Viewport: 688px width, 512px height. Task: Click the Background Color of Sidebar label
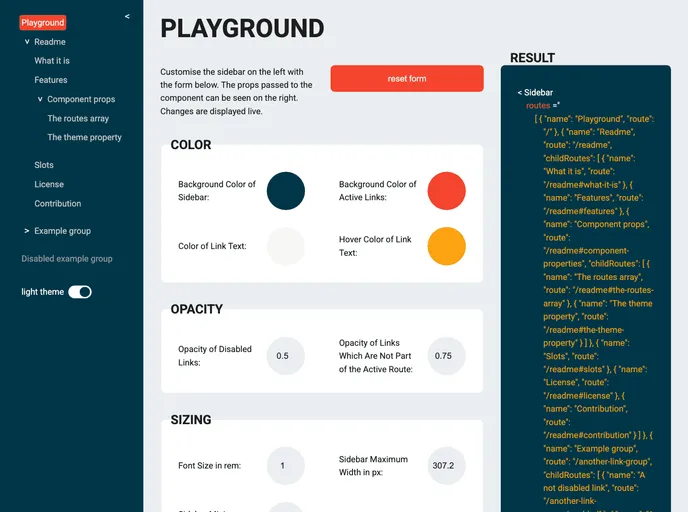217,191
